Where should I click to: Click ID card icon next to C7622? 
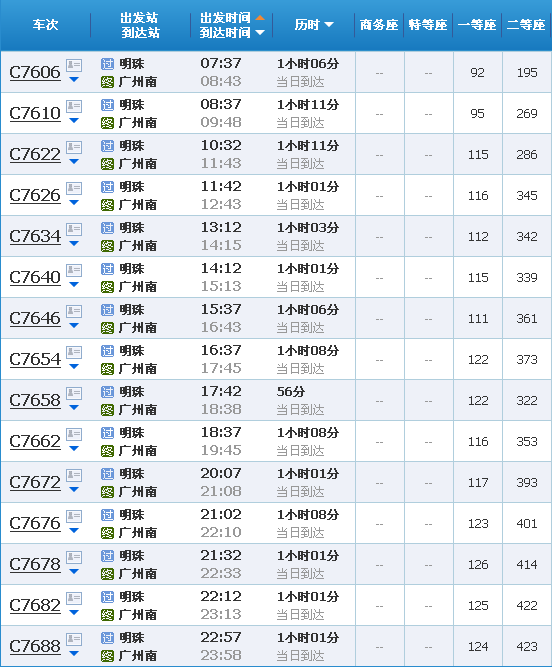pyautogui.click(x=74, y=147)
